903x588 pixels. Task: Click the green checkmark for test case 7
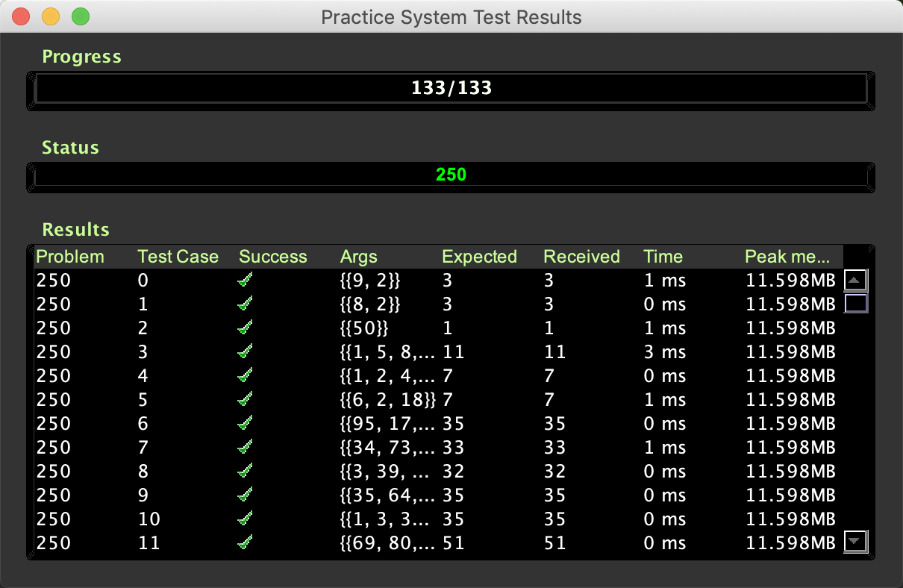pos(244,448)
